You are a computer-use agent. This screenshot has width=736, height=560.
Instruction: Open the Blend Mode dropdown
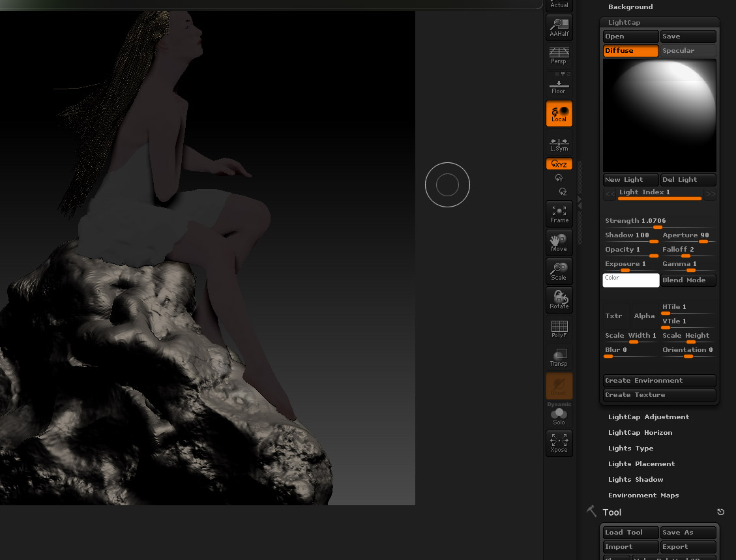[688, 280]
